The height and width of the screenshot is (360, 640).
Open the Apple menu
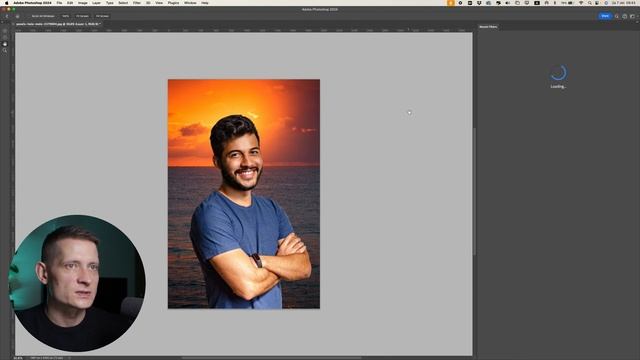[x=7, y=3]
